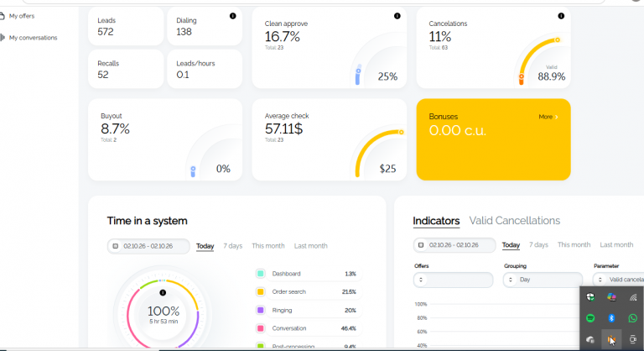Open the Parameter dropdown
The height and width of the screenshot is (351, 644).
(618, 280)
